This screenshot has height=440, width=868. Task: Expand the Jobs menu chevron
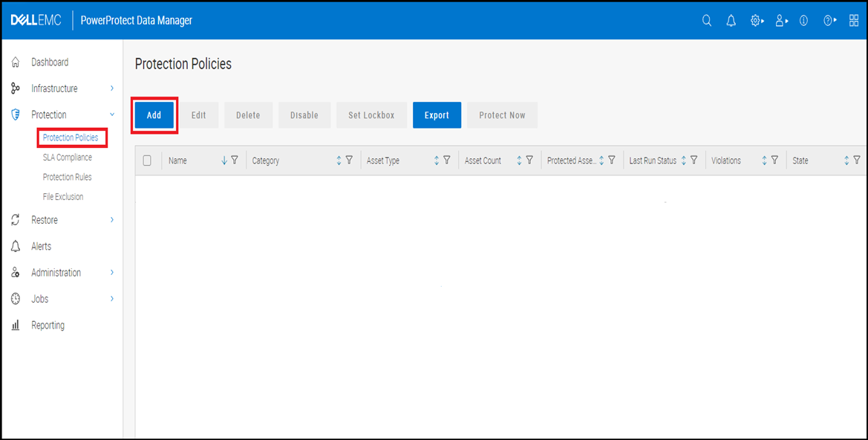click(112, 299)
